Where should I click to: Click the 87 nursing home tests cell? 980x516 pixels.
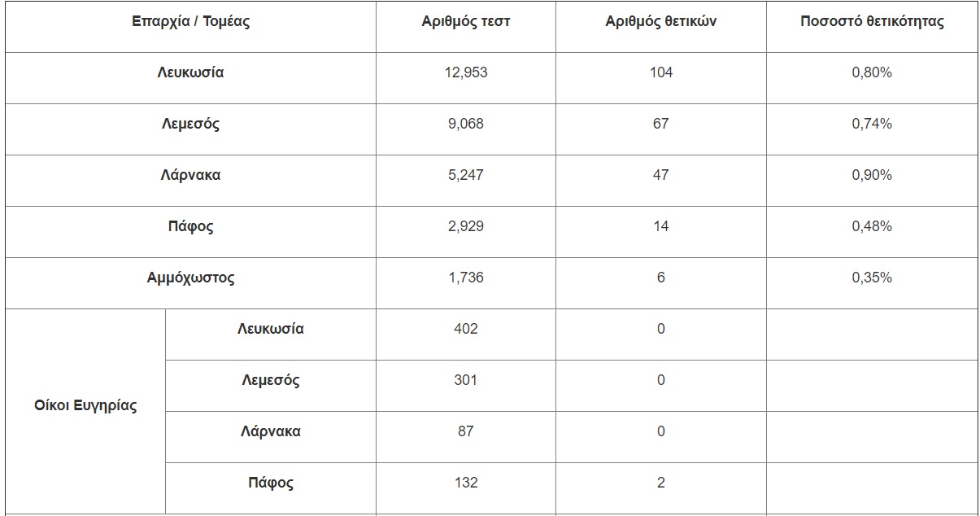click(466, 431)
